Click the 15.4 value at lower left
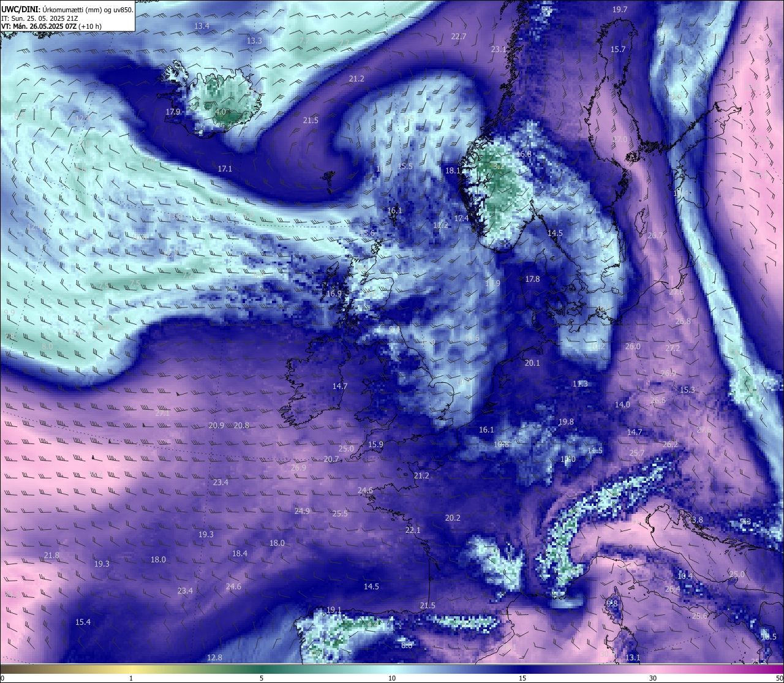Viewport: 784px width, 683px height. [x=83, y=622]
